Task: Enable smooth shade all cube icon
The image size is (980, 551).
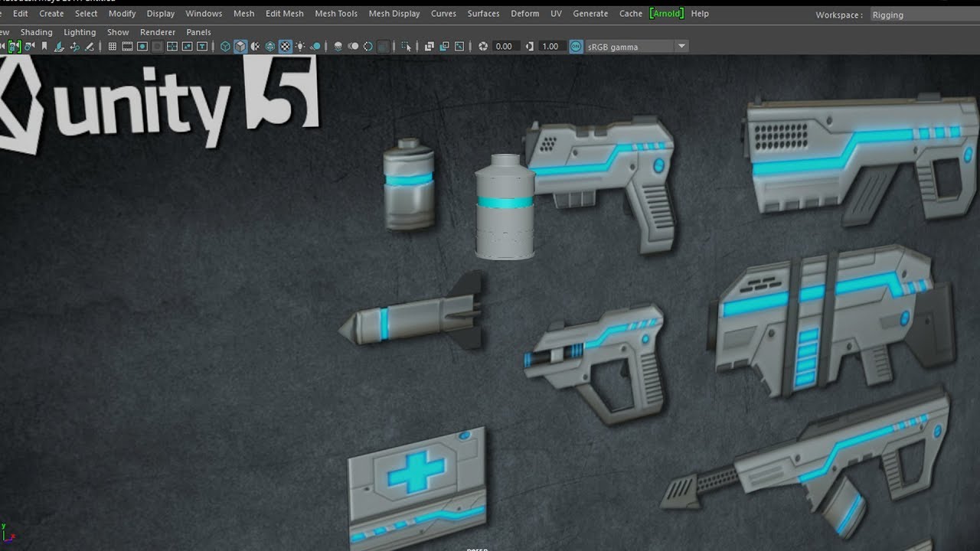Action: pos(240,47)
